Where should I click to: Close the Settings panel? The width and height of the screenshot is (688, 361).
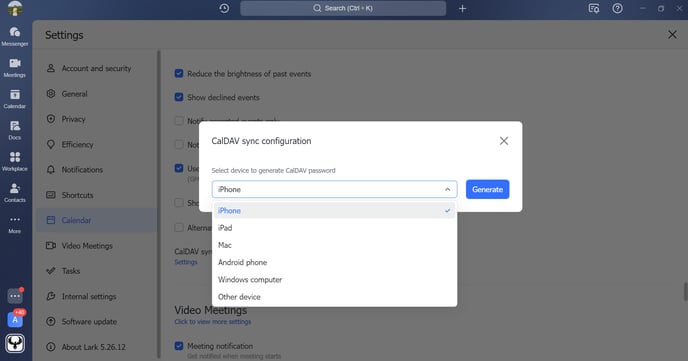672,35
